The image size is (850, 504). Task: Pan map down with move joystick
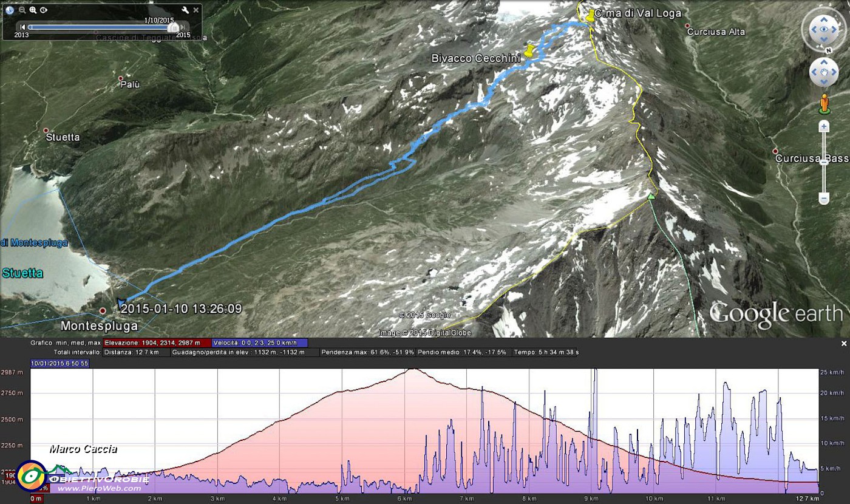click(824, 83)
